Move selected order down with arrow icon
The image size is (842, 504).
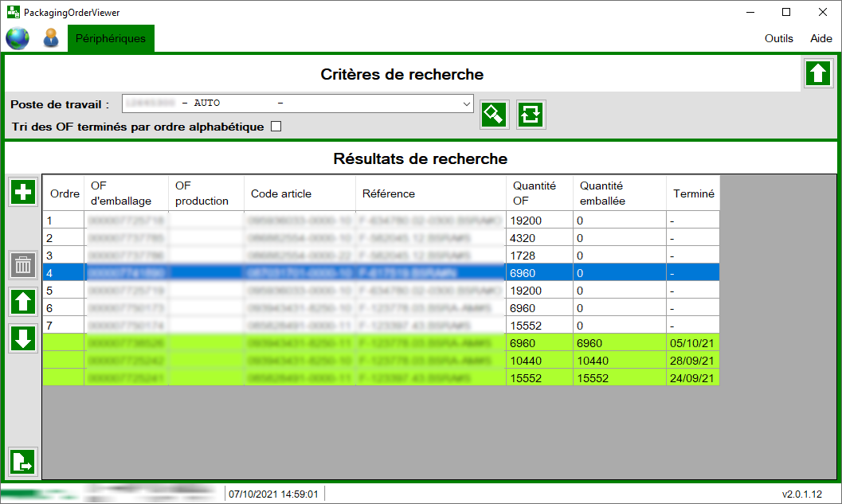pos(22,338)
